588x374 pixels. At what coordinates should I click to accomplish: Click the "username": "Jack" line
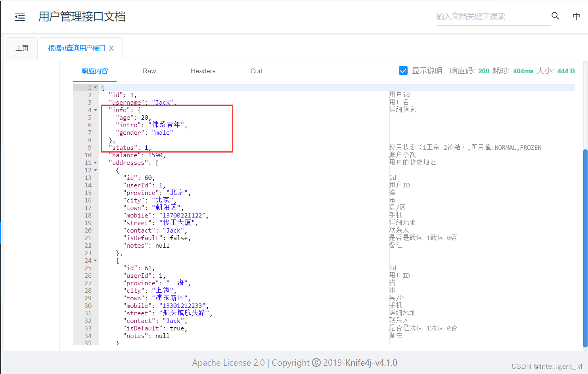coord(142,102)
